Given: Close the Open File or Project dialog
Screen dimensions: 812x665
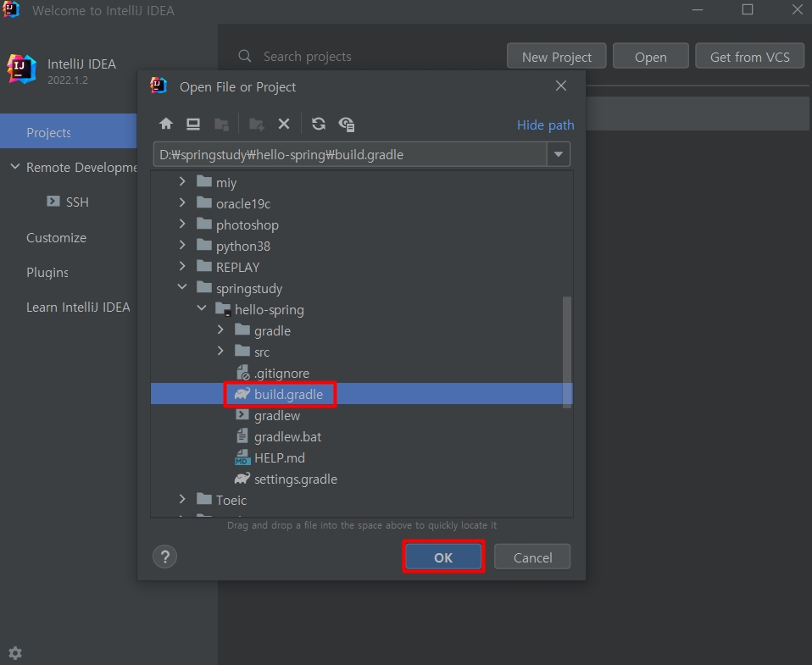Looking at the screenshot, I should 561,86.
